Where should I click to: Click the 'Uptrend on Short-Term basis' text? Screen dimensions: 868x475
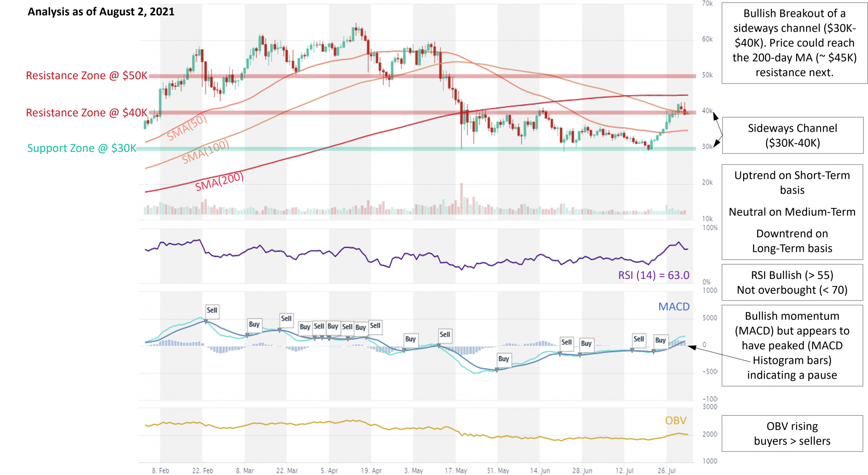pyautogui.click(x=792, y=183)
